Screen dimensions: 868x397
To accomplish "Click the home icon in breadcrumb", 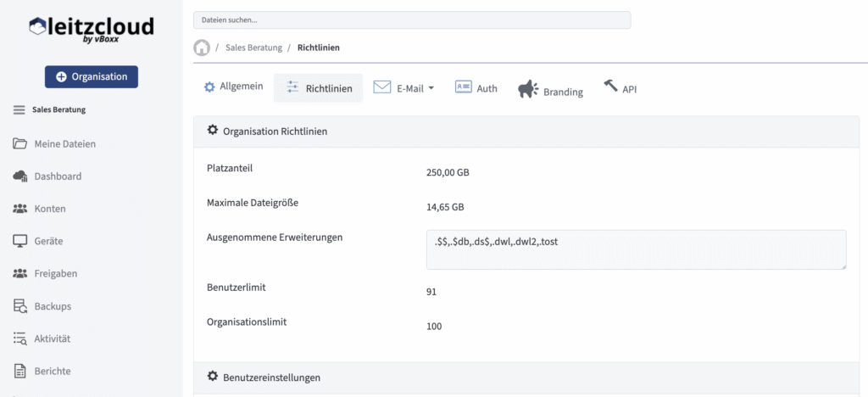I will coord(202,48).
